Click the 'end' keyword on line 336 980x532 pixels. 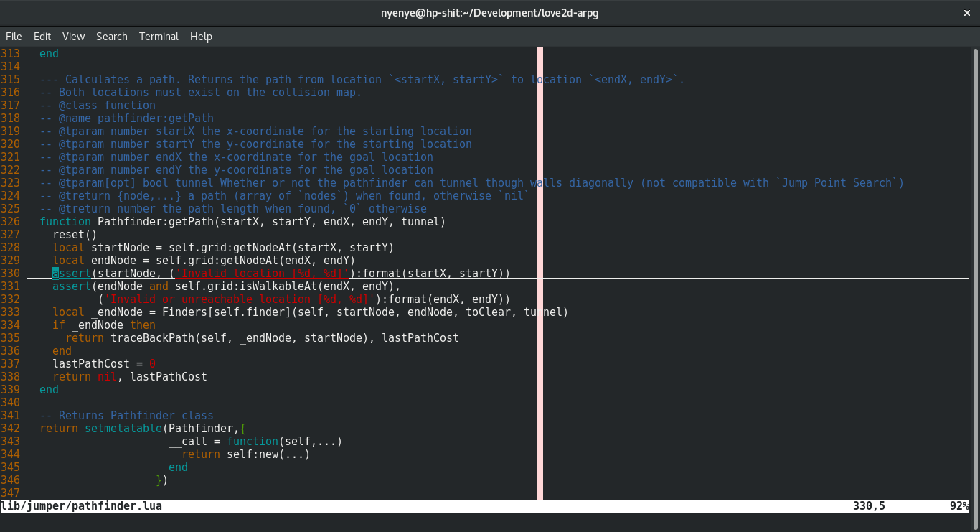[x=62, y=351]
